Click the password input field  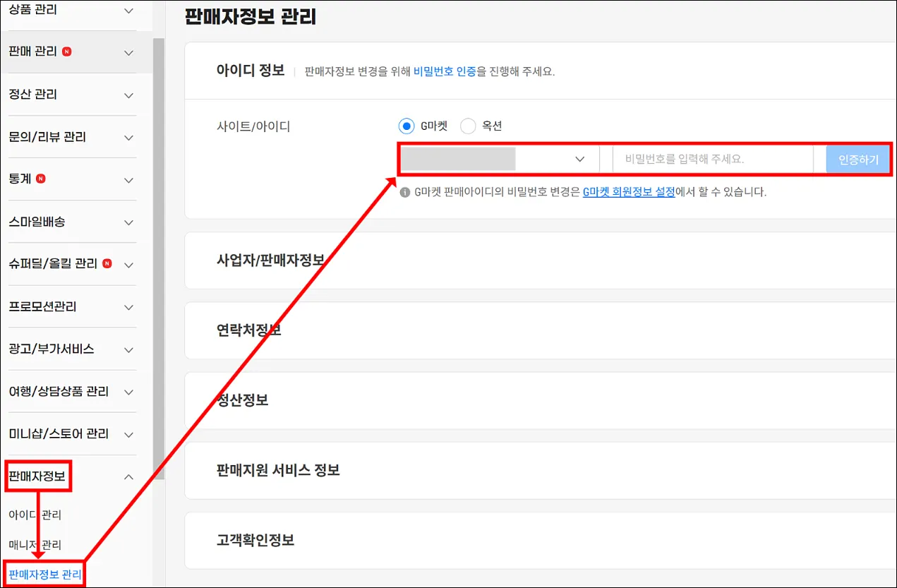[713, 160]
